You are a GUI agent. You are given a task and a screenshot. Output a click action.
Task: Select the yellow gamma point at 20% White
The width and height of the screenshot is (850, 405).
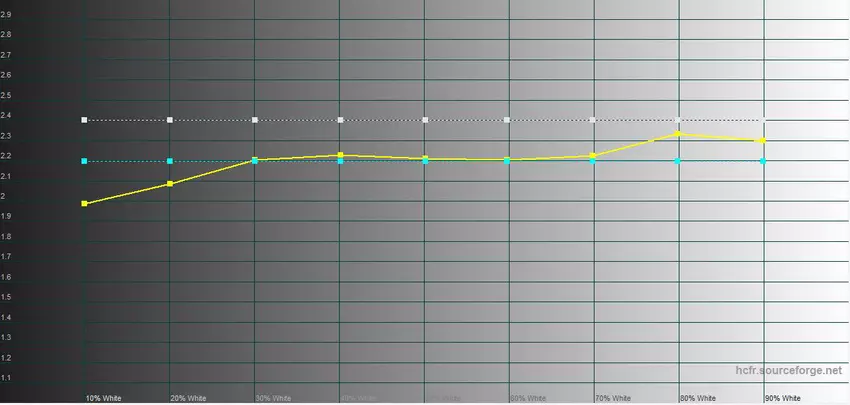[x=170, y=184]
